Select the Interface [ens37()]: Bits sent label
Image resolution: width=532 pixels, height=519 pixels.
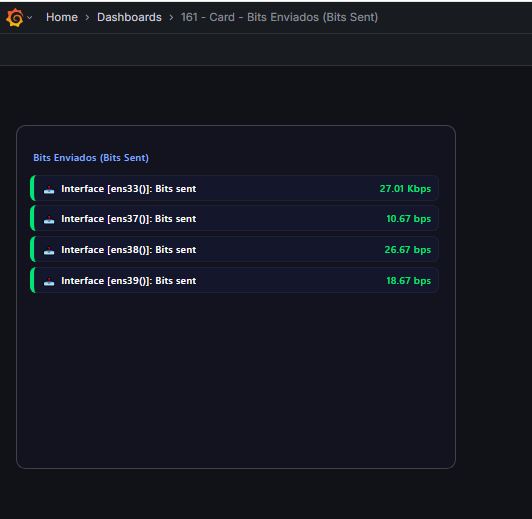coord(129,219)
